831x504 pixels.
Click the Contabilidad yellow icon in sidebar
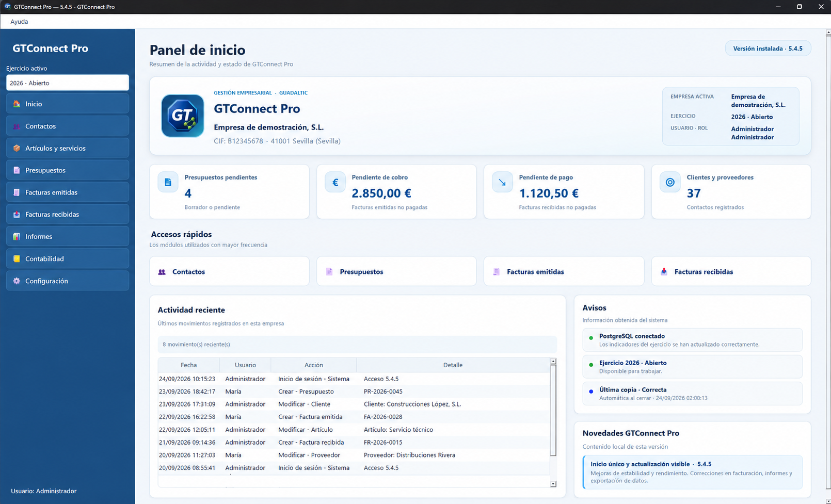[17, 258]
